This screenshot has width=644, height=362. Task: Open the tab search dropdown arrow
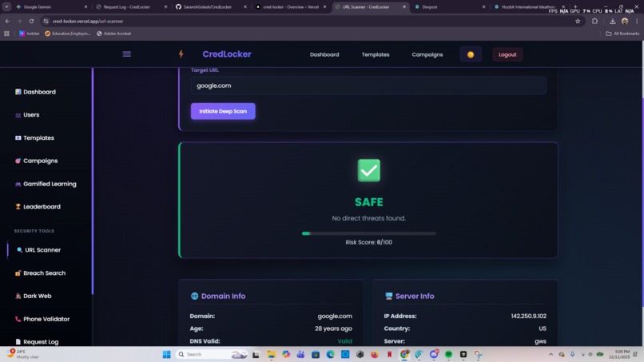coord(6,7)
